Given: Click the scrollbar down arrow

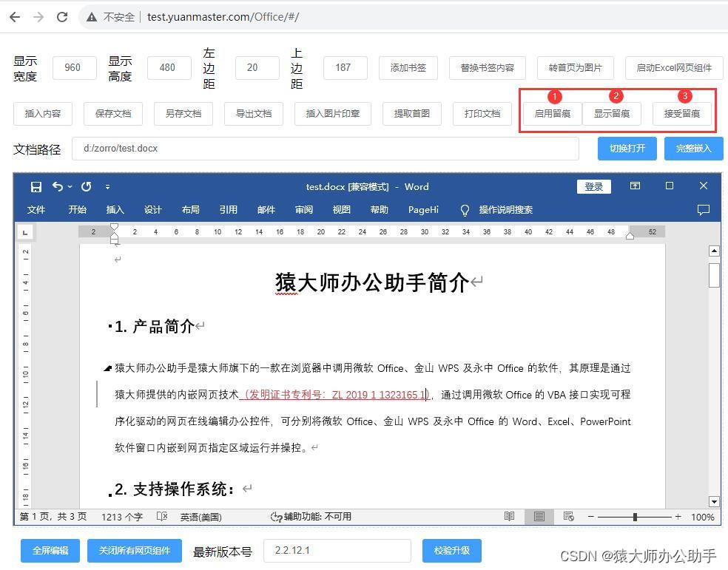Looking at the screenshot, I should point(714,501).
